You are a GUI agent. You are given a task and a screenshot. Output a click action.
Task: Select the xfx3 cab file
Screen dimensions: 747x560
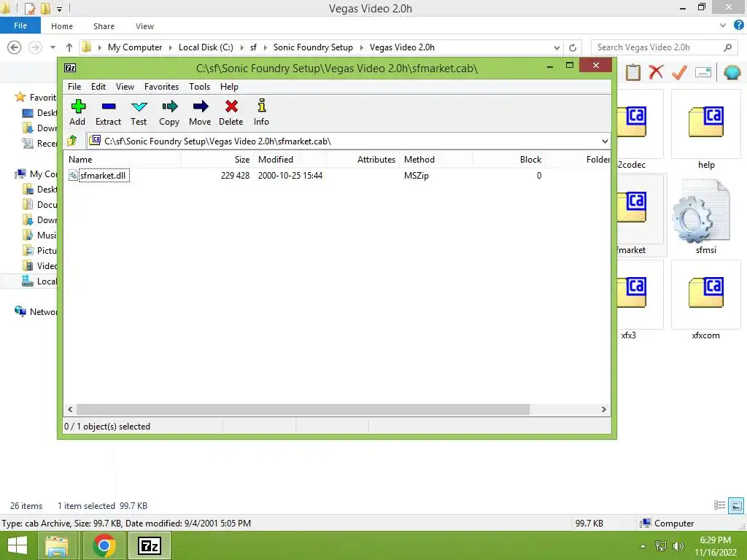[x=640, y=301]
